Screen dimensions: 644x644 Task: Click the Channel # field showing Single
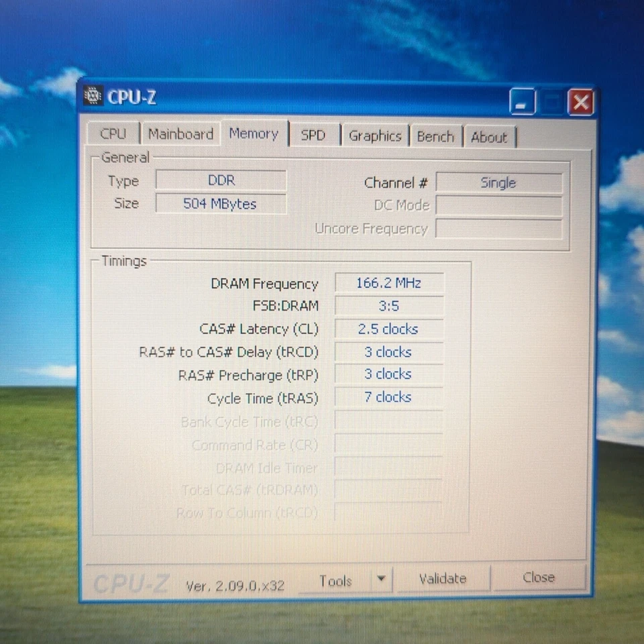[499, 182]
